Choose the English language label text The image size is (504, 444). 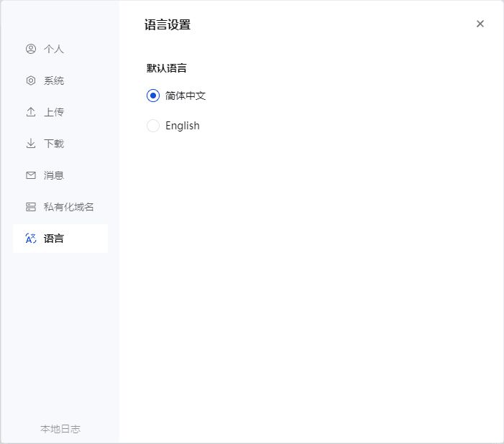(x=182, y=126)
